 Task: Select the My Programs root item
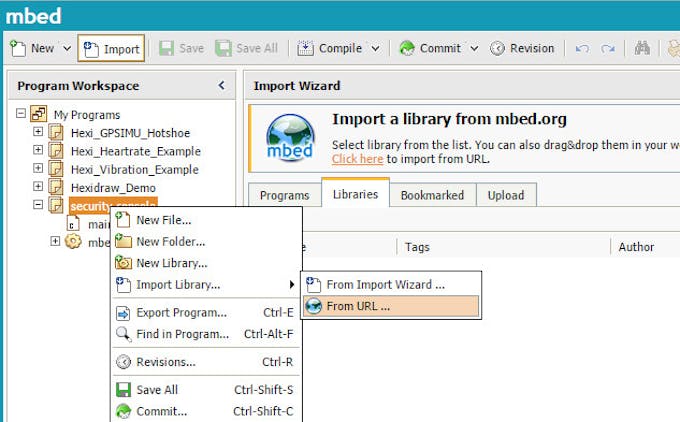tap(87, 114)
